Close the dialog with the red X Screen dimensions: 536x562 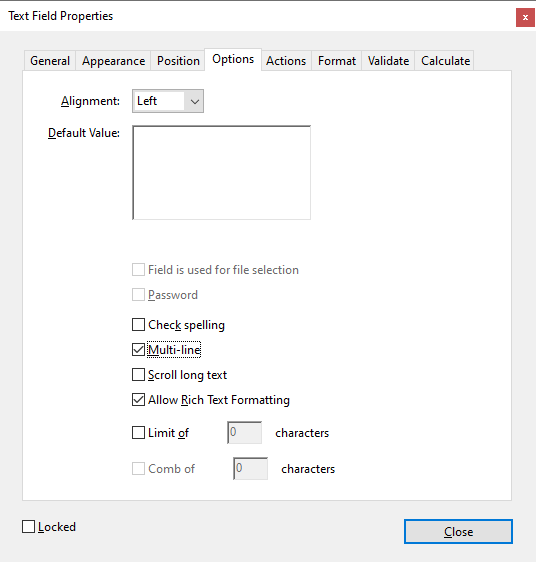click(x=525, y=18)
